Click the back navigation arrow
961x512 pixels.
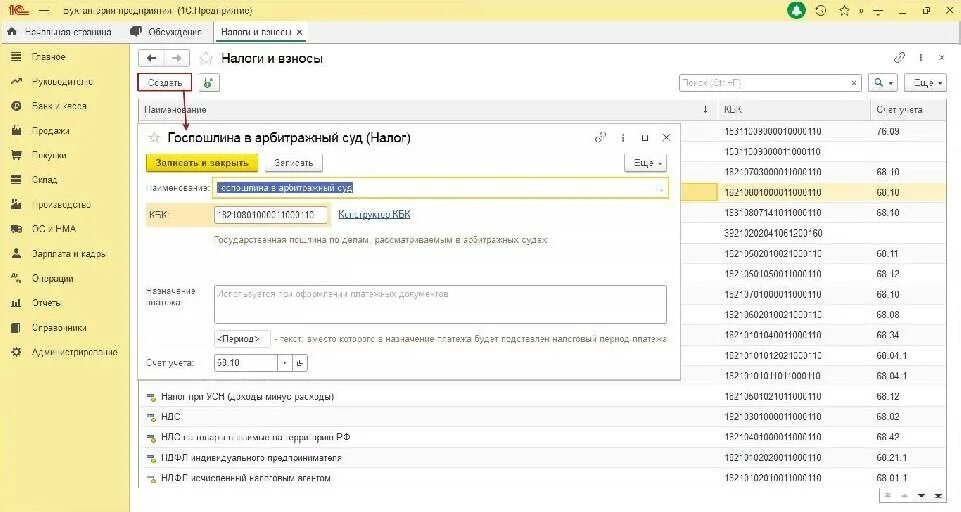(151, 58)
